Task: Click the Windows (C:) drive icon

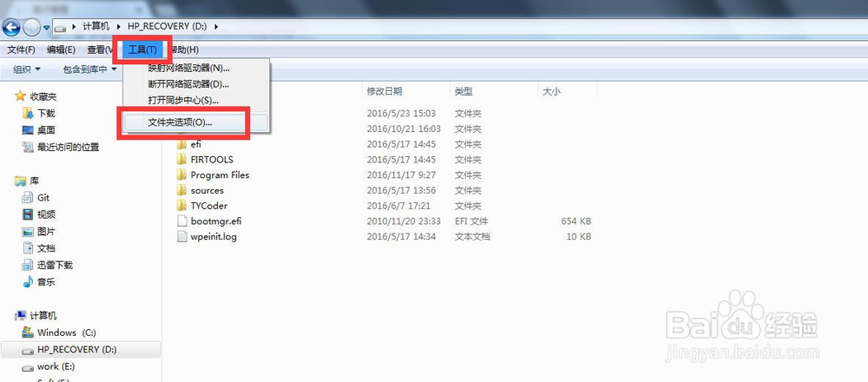Action: 29,333
